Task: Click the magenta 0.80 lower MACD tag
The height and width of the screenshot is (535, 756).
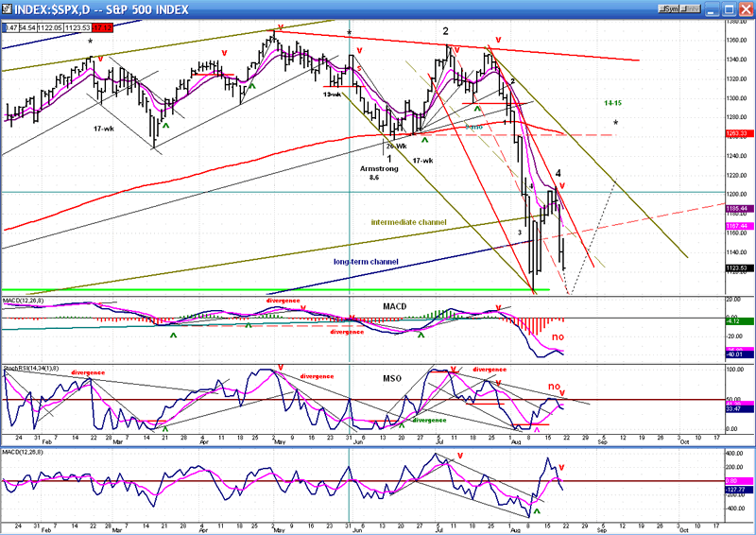Action: tap(737, 480)
